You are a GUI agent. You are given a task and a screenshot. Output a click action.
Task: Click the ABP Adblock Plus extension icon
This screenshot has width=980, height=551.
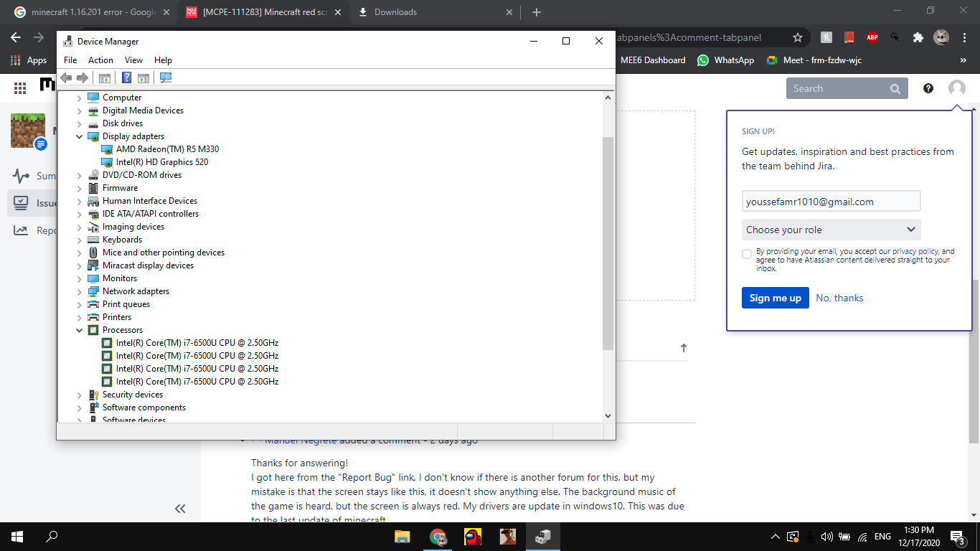(872, 37)
